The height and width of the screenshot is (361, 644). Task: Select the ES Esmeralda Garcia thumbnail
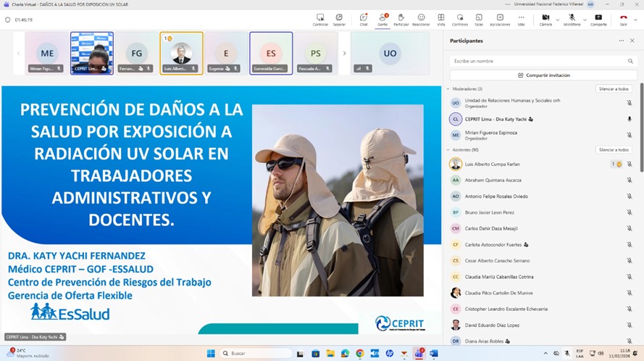(271, 54)
